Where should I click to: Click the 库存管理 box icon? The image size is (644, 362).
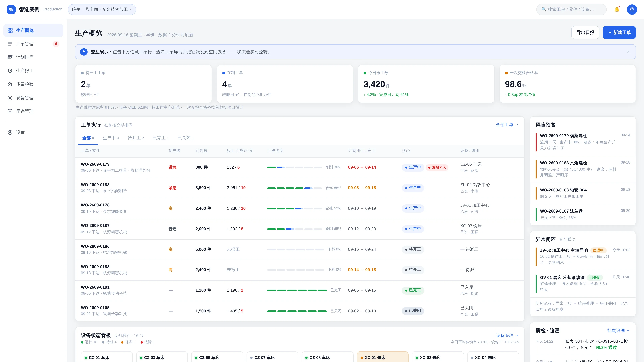tap(10, 111)
